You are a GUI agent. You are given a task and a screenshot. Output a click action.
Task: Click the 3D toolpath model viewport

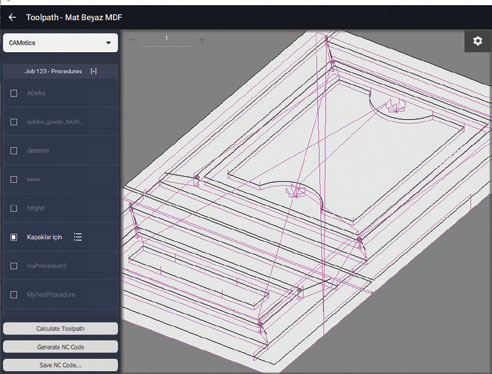point(306,201)
